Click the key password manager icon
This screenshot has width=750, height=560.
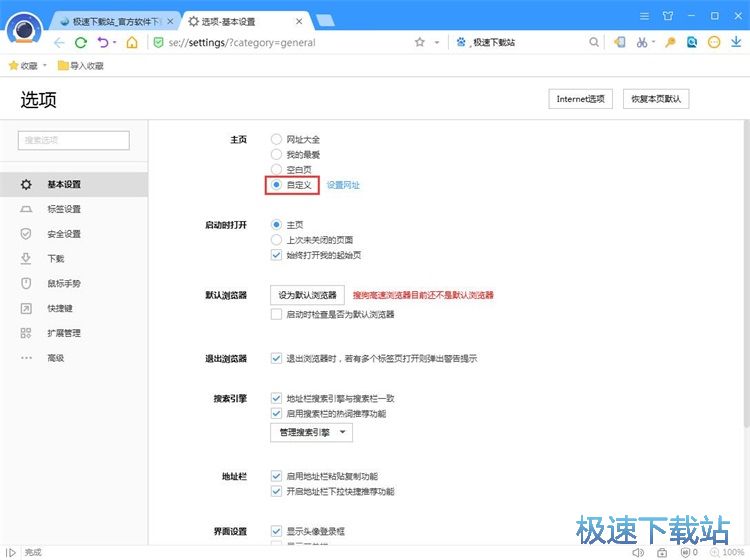(670, 42)
